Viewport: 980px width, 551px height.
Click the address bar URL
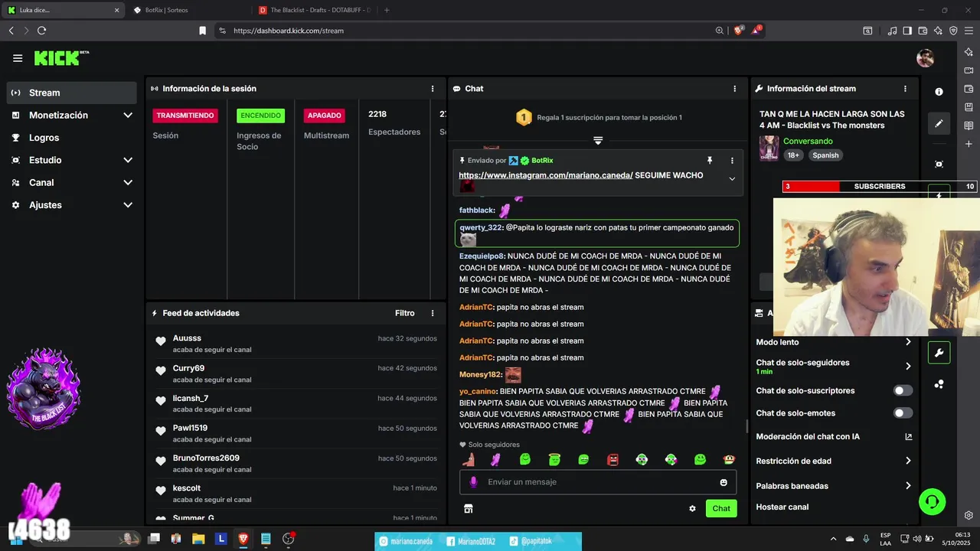click(x=289, y=31)
